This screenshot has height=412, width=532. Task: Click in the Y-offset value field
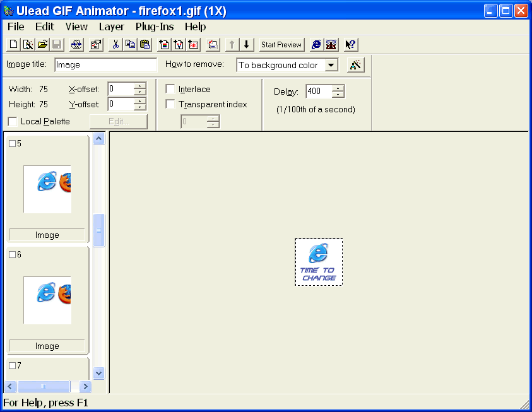[x=121, y=103]
